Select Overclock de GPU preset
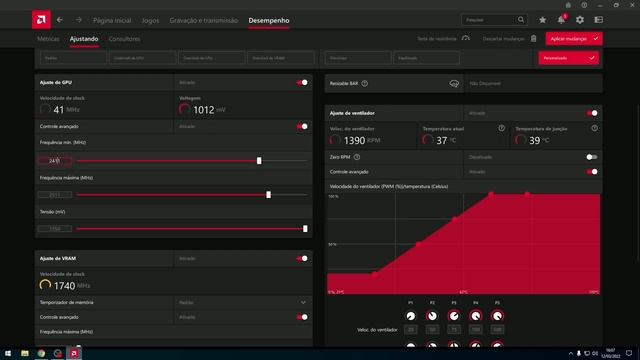 pyautogui.click(x=211, y=58)
